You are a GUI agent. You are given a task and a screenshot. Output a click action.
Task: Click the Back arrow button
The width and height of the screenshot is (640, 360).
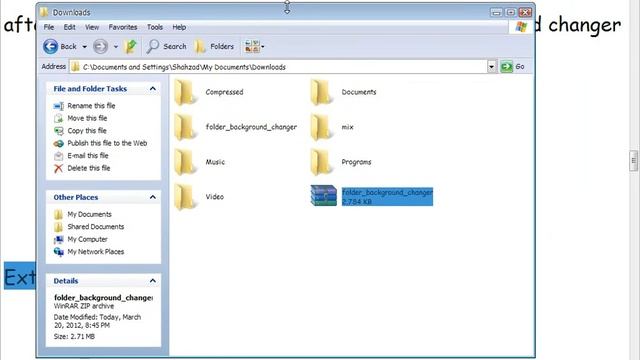click(x=51, y=47)
